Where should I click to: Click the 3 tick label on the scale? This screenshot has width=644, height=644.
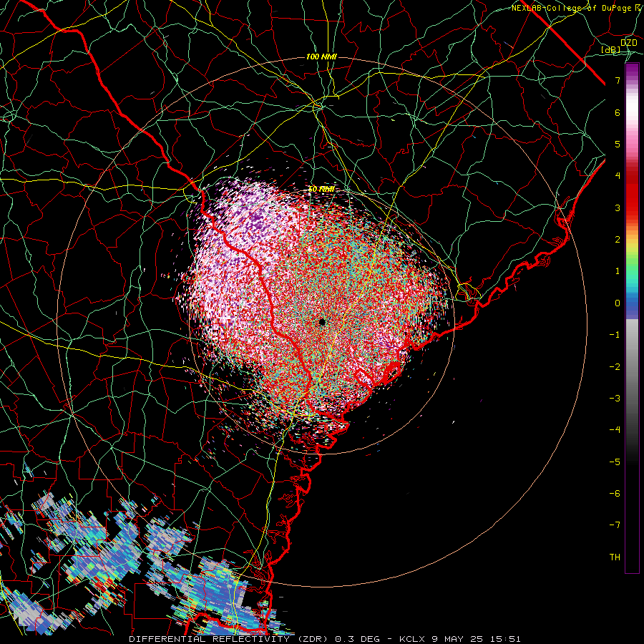pyautogui.click(x=618, y=208)
